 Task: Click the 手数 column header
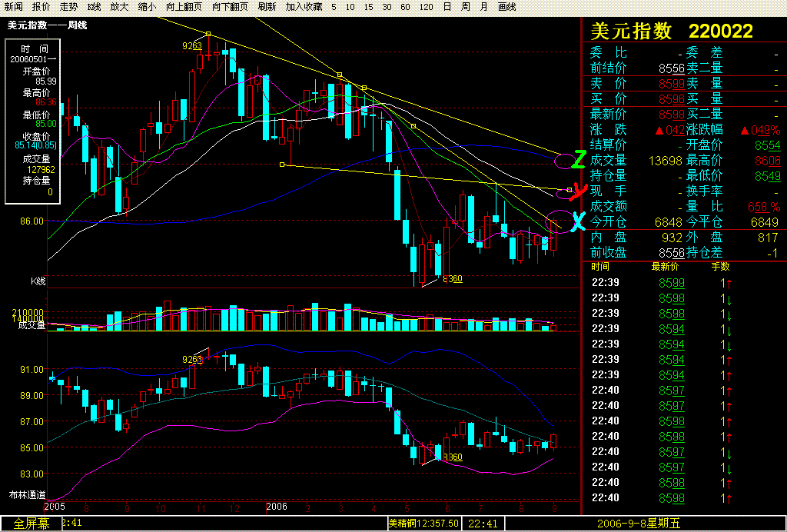coord(721,267)
